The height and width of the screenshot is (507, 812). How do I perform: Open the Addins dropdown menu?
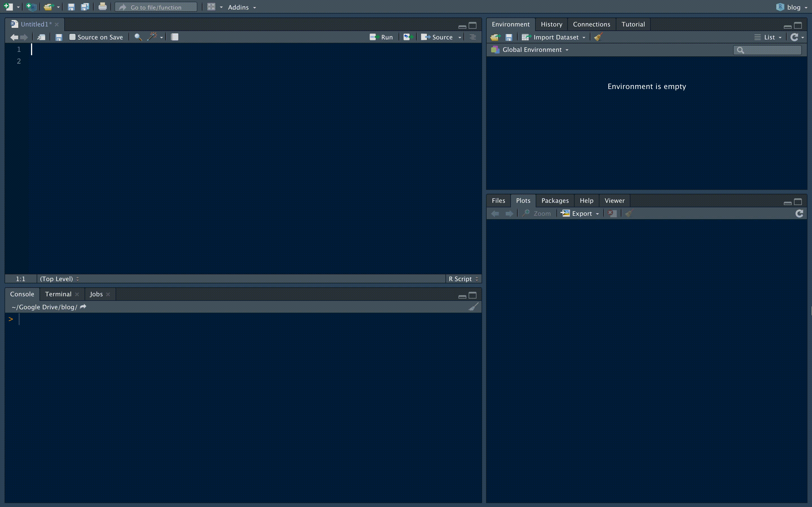coord(241,6)
